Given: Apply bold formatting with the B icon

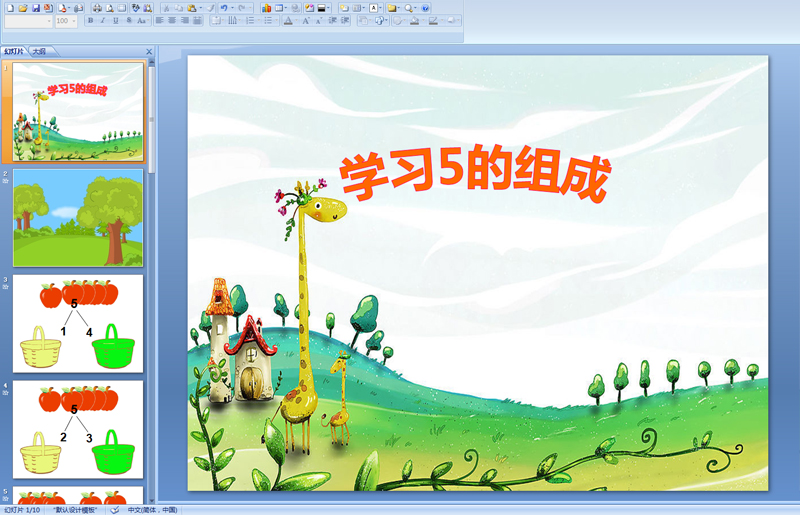Looking at the screenshot, I should click(x=91, y=20).
